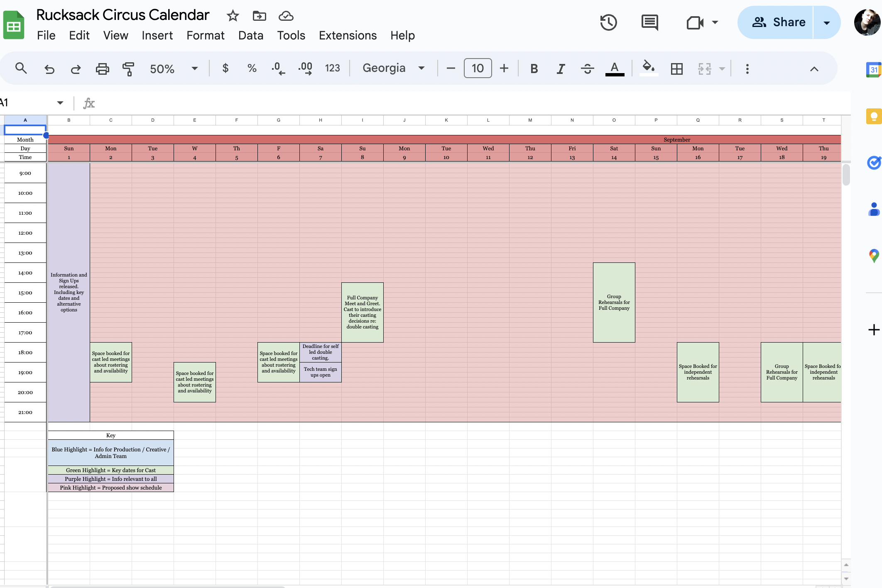The image size is (882, 588).
Task: Increase font size with plus button
Action: (x=504, y=68)
